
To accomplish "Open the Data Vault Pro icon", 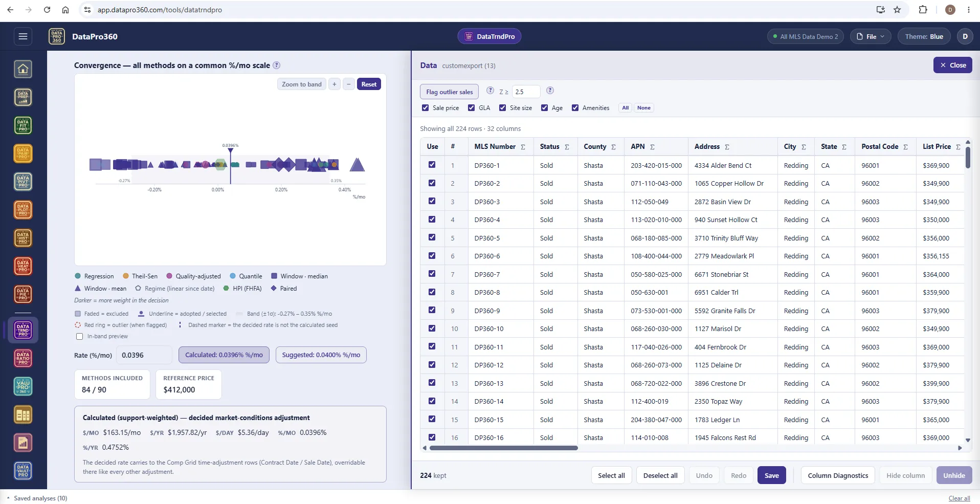I will click(x=23, y=471).
